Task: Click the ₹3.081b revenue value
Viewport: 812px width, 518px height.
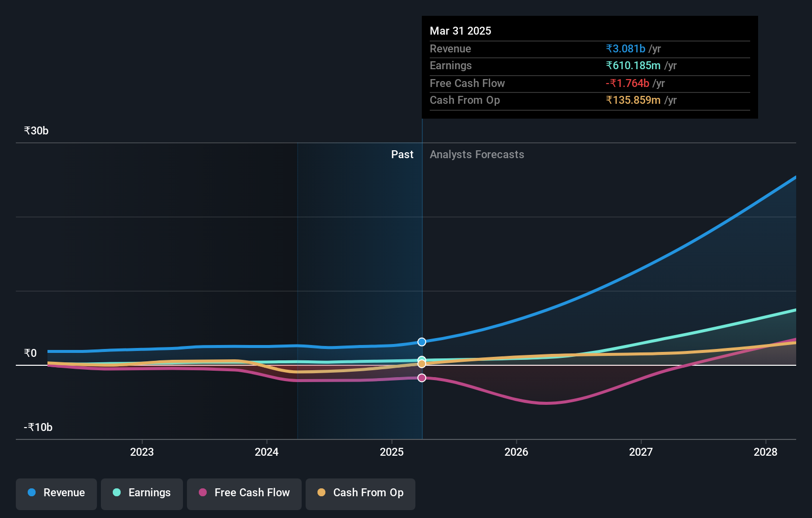Action: (626, 49)
